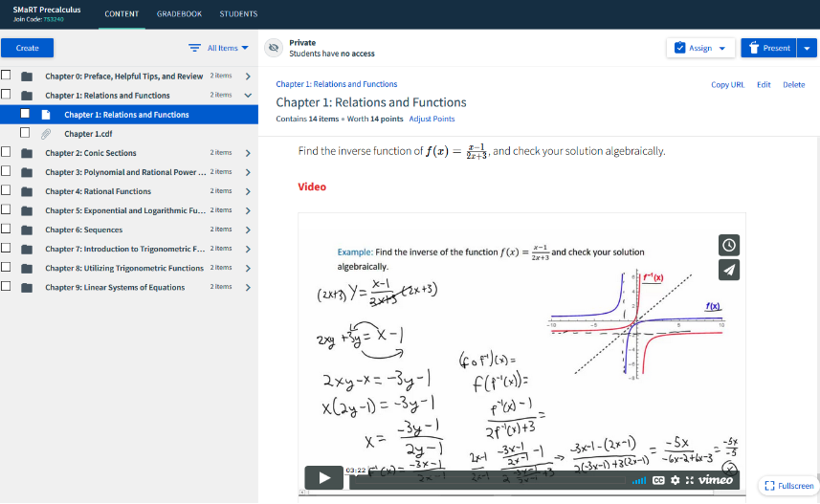Screen dimensions: 820x504
Task: Click the Chapter 2 folder icon
Action: coord(27,153)
